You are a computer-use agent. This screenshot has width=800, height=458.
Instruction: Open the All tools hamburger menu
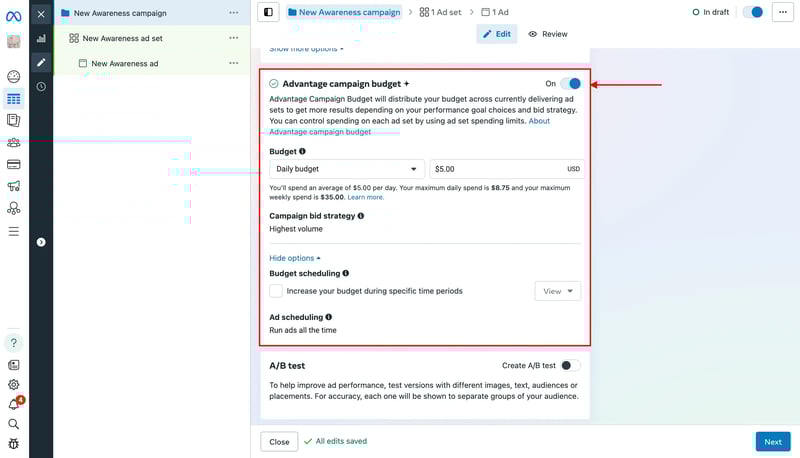point(14,232)
